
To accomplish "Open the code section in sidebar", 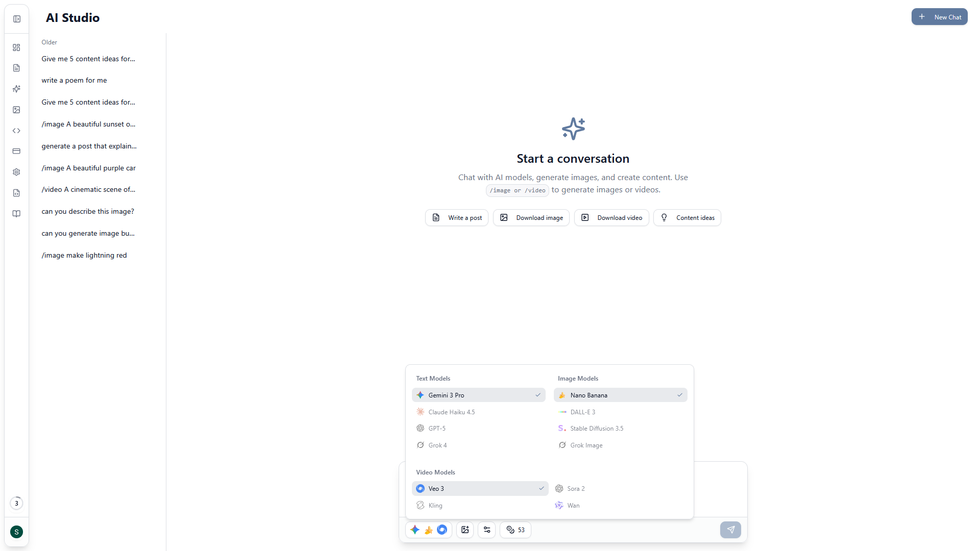I will 17,131.
